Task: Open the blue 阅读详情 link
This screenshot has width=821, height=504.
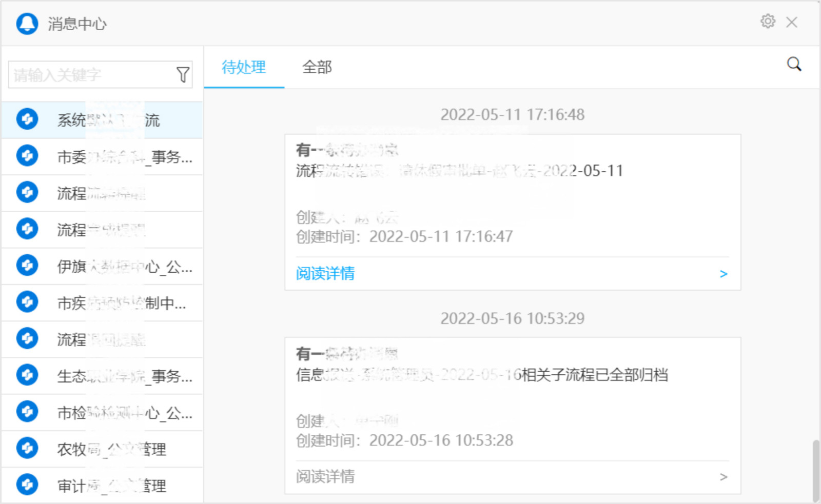Action: point(325,273)
